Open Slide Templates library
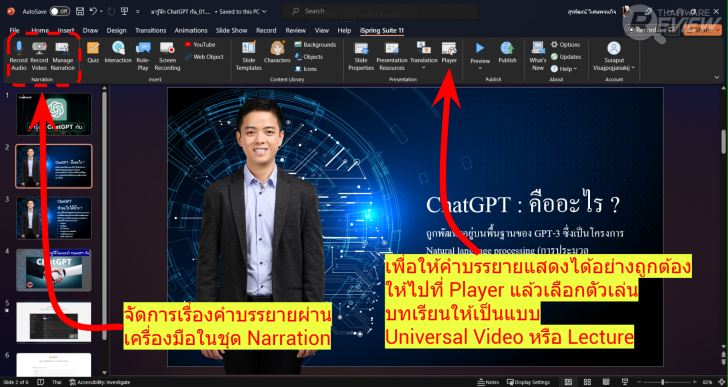The height and width of the screenshot is (387, 728). pyautogui.click(x=249, y=56)
